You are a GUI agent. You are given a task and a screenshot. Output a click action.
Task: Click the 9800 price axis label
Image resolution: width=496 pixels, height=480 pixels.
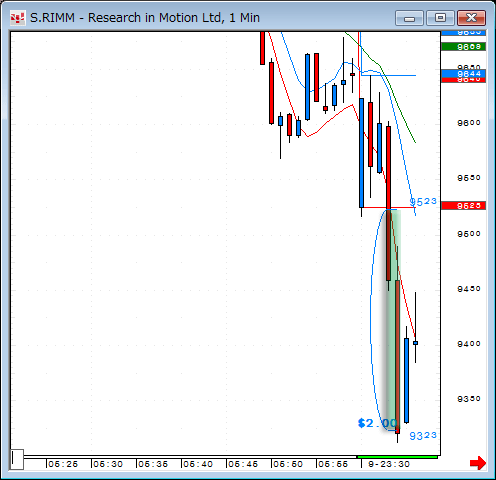tap(469, 123)
